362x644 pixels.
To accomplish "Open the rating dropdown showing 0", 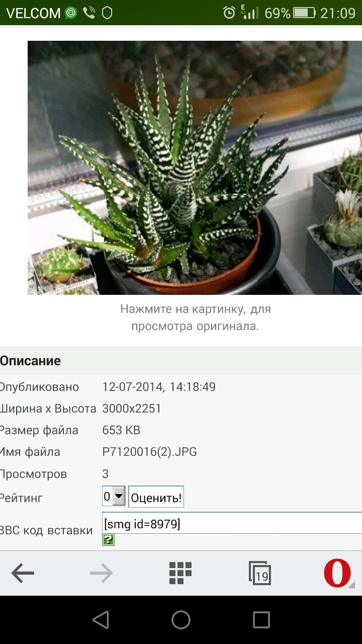I will (114, 497).
